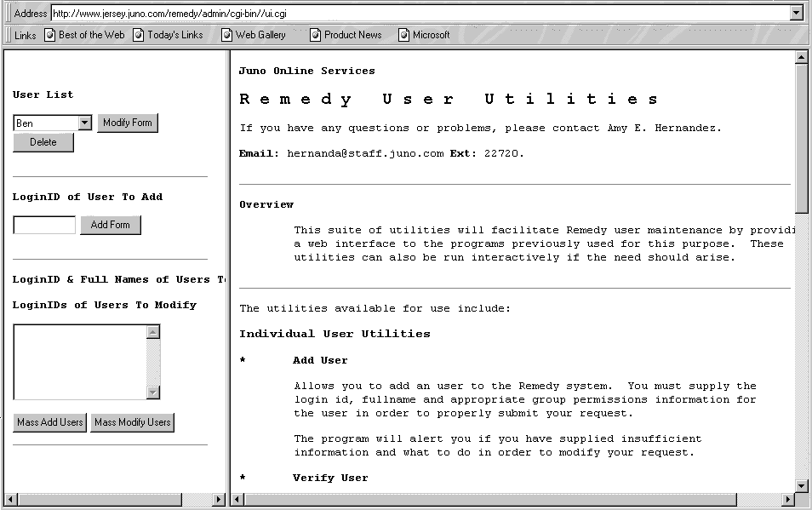
Task: Click the 'Remedy User Utilities' heading
Action: [x=449, y=100]
